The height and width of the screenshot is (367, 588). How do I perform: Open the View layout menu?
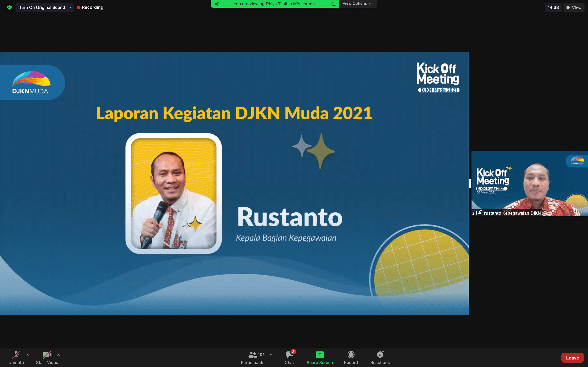(x=574, y=8)
